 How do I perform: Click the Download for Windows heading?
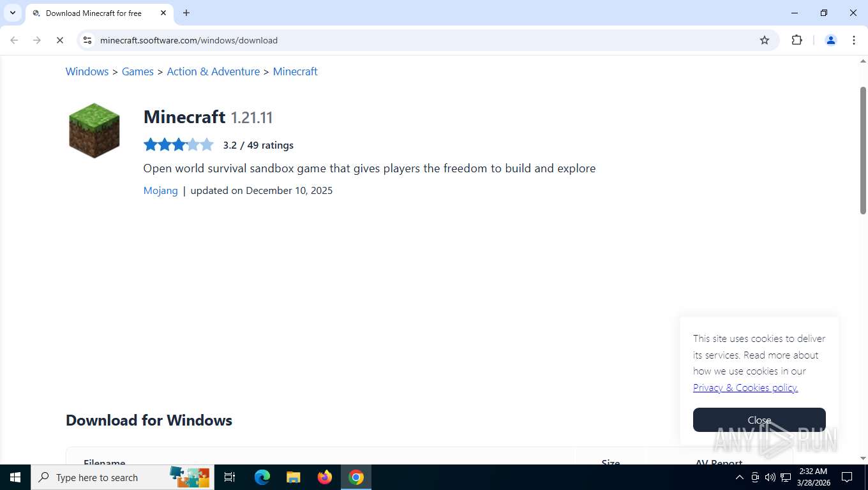pyautogui.click(x=149, y=420)
